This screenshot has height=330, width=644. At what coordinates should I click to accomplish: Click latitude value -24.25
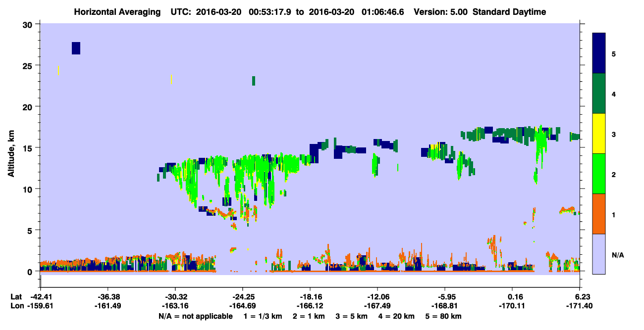click(242, 297)
